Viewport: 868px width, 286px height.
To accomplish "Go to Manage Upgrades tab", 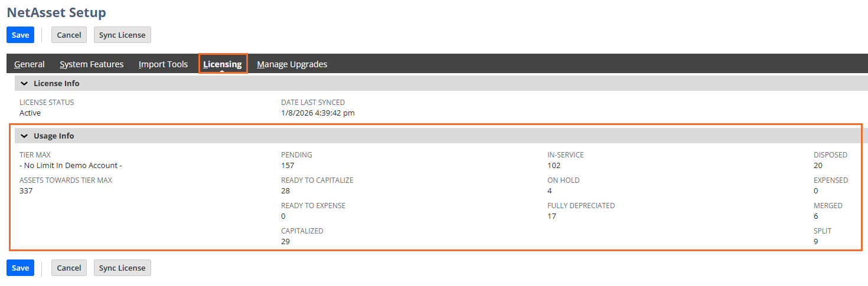I will (292, 64).
